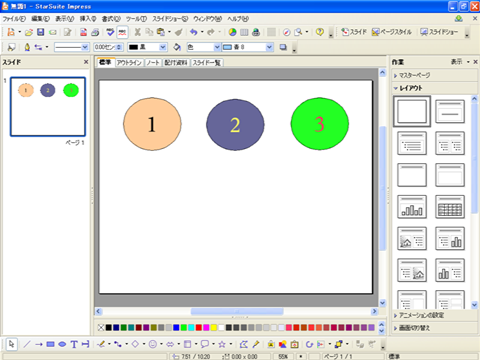Open the ファイル menu
This screenshot has width=480, height=360.
point(14,19)
